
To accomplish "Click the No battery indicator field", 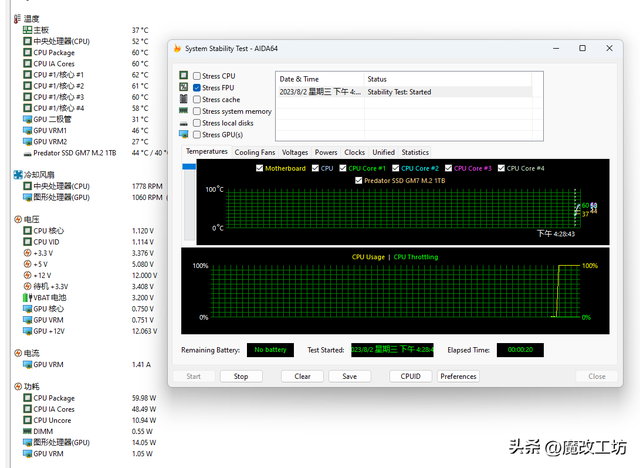I will pos(270,350).
